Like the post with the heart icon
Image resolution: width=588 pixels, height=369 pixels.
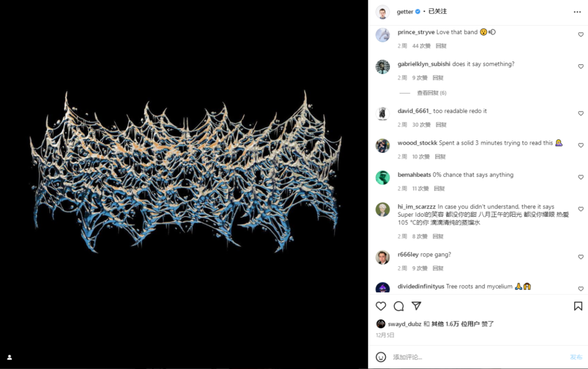pyautogui.click(x=381, y=306)
